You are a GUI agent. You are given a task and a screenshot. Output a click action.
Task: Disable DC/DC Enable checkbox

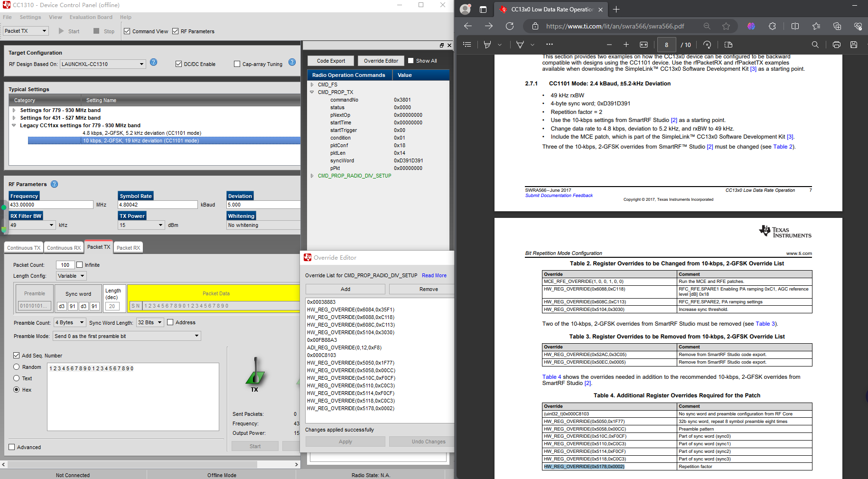(x=179, y=64)
